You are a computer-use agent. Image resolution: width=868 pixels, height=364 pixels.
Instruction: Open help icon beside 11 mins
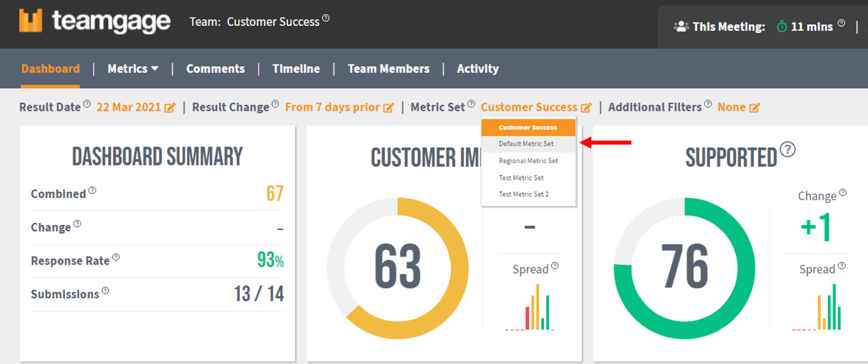pos(841,23)
